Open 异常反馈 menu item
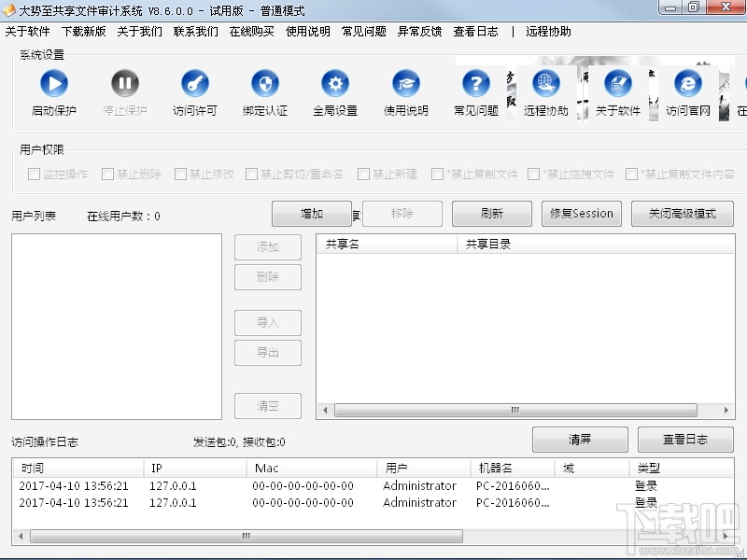This screenshot has width=747, height=560. click(x=419, y=32)
